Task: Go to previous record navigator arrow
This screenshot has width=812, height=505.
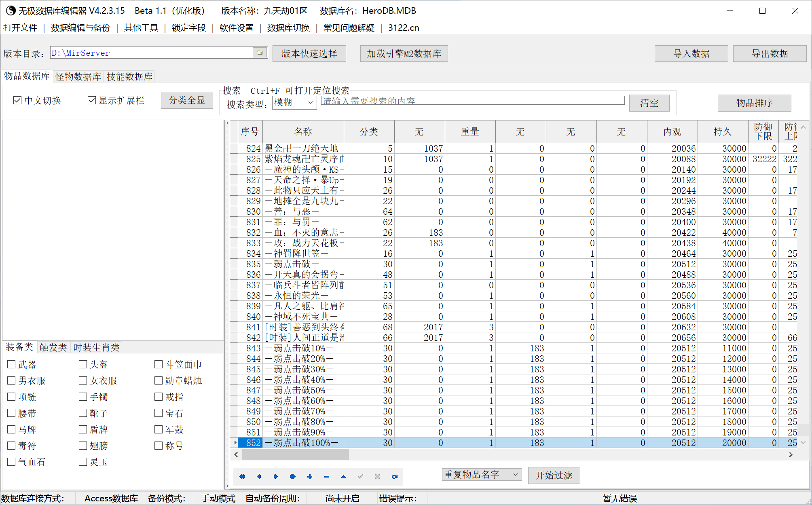Action: tap(259, 476)
